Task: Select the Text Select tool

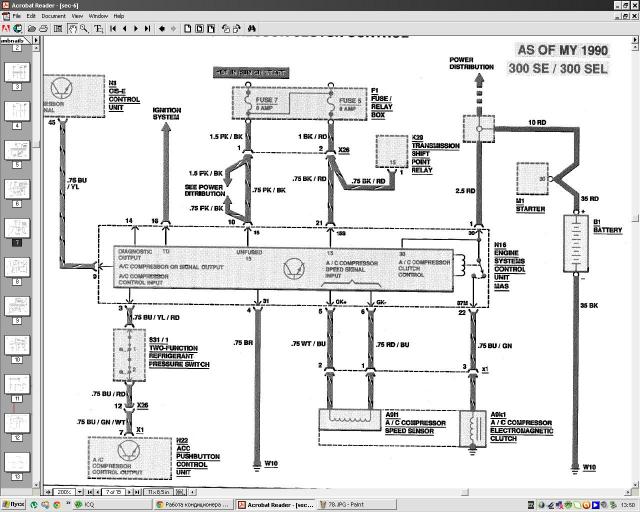Action: click(x=98, y=29)
